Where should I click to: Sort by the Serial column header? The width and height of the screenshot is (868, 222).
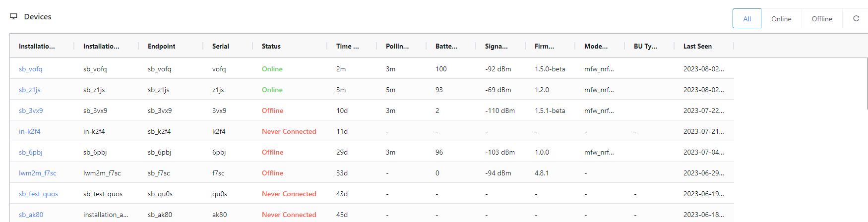click(221, 46)
